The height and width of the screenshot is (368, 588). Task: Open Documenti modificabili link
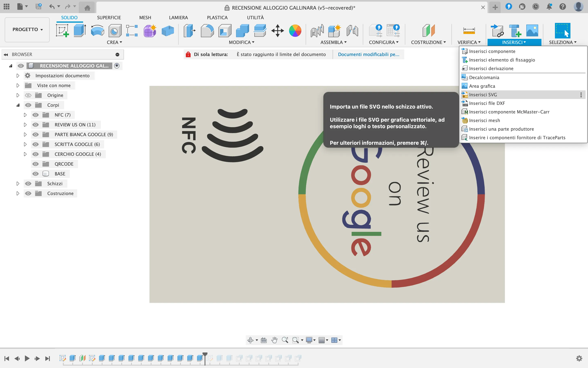[x=369, y=54]
